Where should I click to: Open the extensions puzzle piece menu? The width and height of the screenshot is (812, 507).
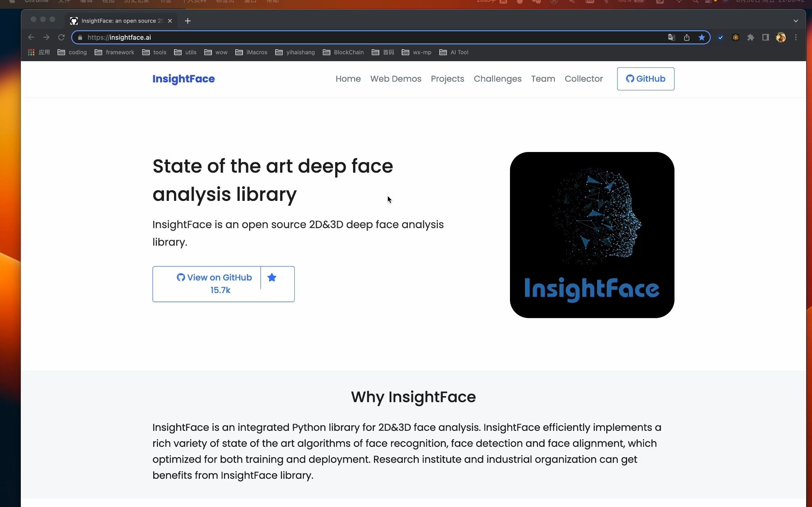click(x=750, y=37)
